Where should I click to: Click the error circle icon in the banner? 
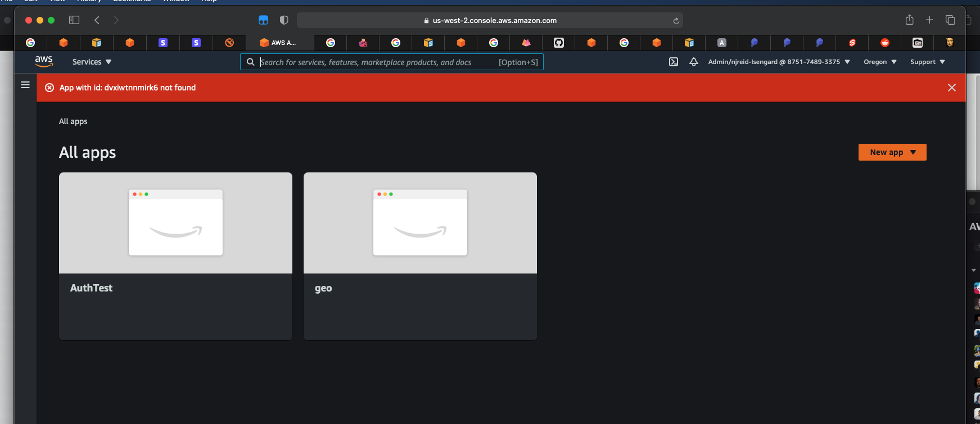click(x=49, y=88)
